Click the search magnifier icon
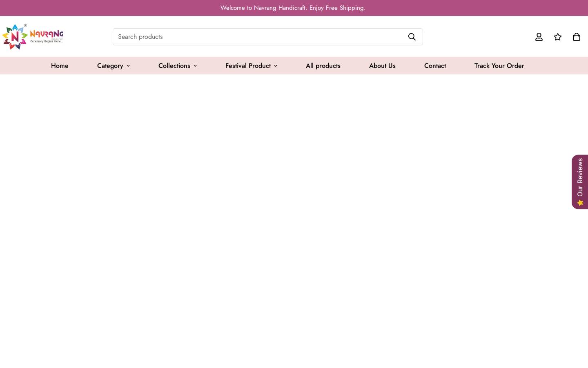This screenshot has height=368, width=588. coord(412,37)
